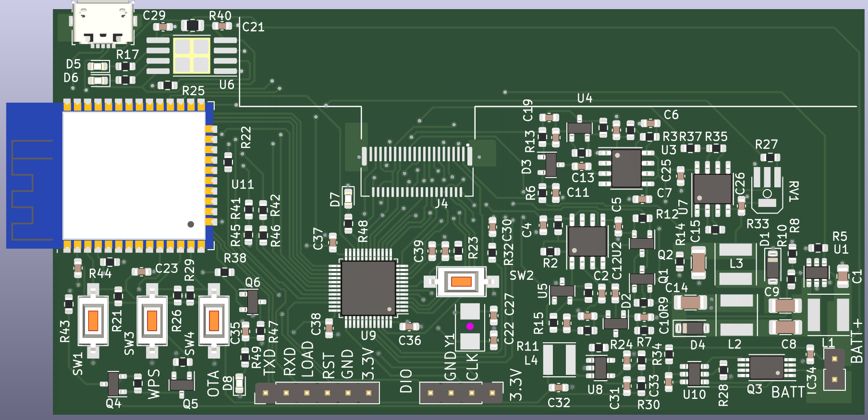Select the U8 regulator package

click(600, 368)
